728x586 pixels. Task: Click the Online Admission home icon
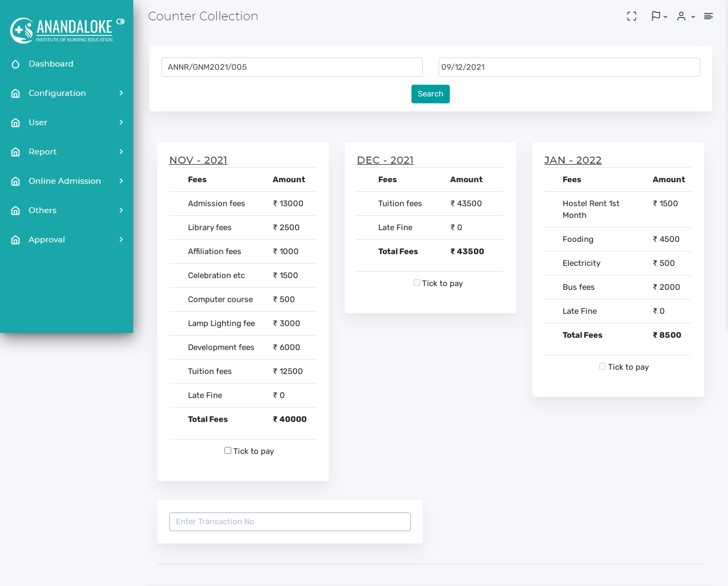[15, 181]
